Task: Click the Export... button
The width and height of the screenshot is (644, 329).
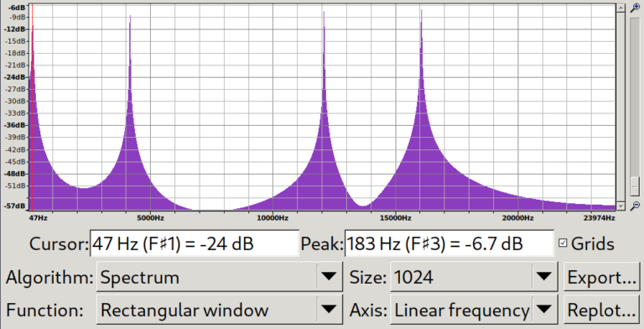Action: [602, 277]
